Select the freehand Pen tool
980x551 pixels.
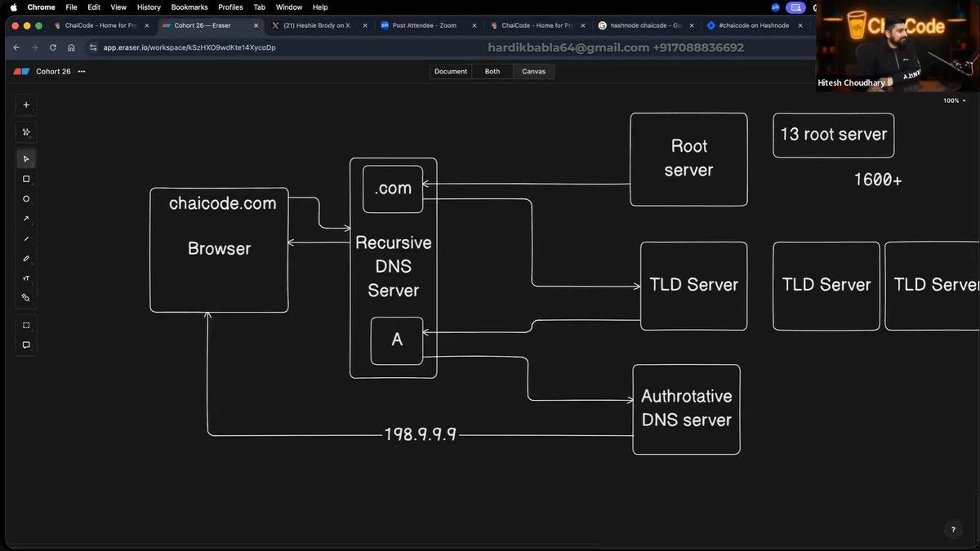(x=26, y=259)
